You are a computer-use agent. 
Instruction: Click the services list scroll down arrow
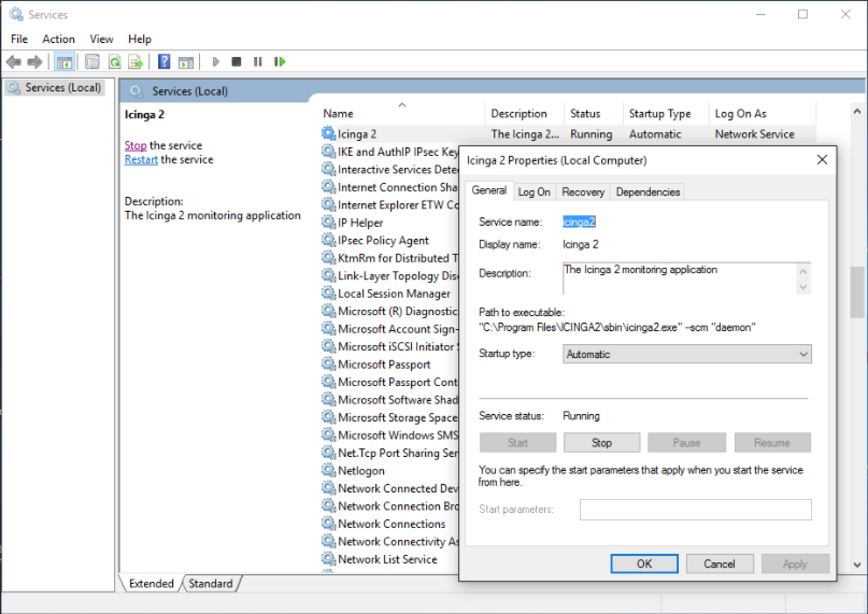click(x=857, y=565)
